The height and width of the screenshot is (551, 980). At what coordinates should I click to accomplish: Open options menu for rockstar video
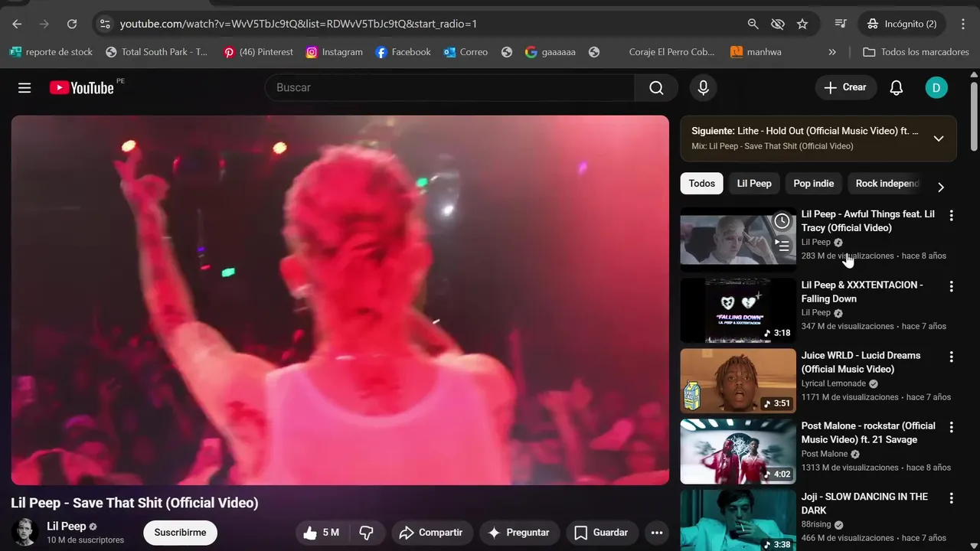pos(952,428)
